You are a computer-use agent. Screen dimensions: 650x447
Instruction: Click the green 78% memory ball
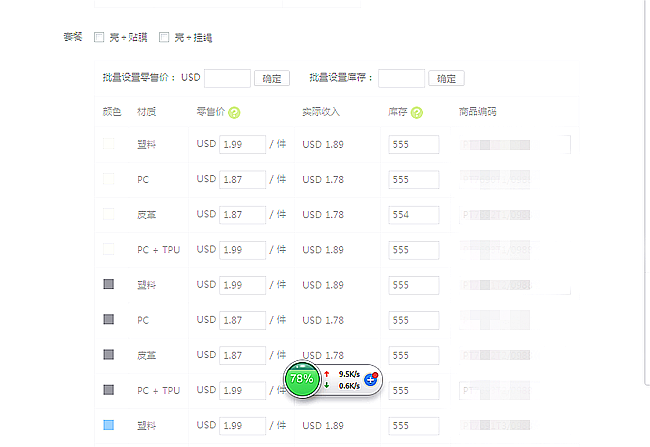click(x=301, y=379)
